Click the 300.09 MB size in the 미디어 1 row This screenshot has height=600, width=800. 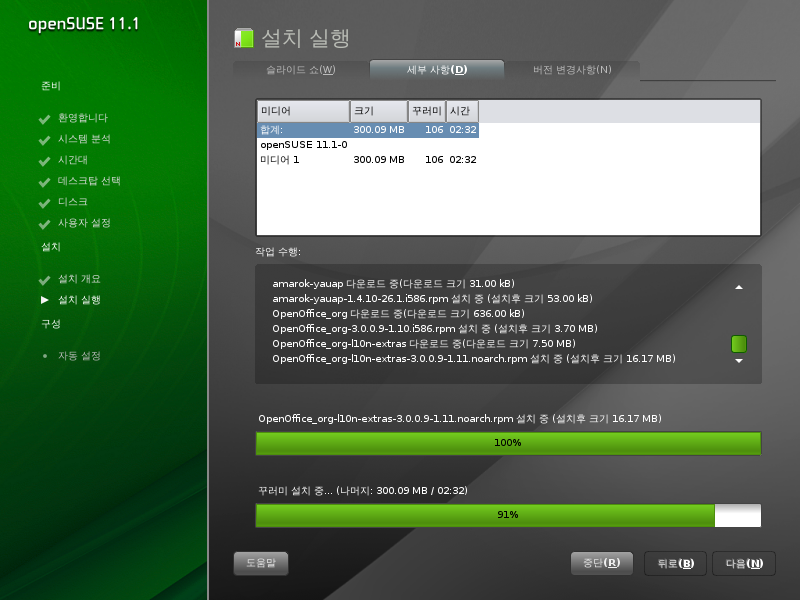click(x=379, y=160)
